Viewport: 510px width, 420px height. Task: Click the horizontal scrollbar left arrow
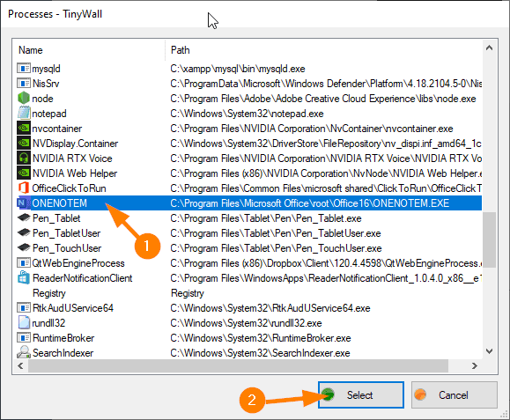(20, 366)
